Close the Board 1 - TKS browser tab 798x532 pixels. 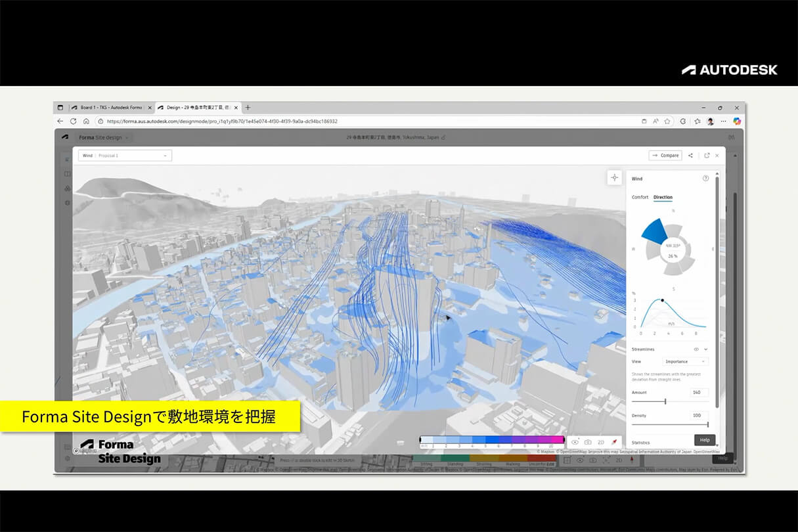pos(150,107)
